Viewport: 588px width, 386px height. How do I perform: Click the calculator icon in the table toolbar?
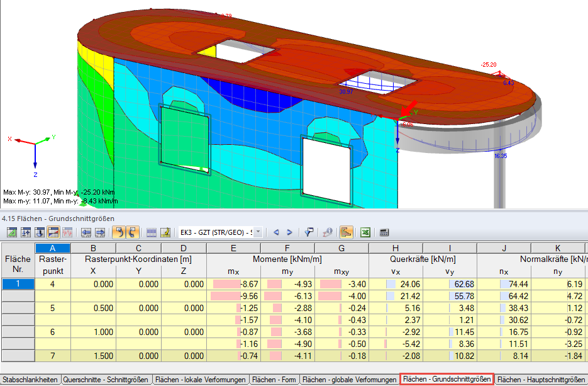click(383, 232)
